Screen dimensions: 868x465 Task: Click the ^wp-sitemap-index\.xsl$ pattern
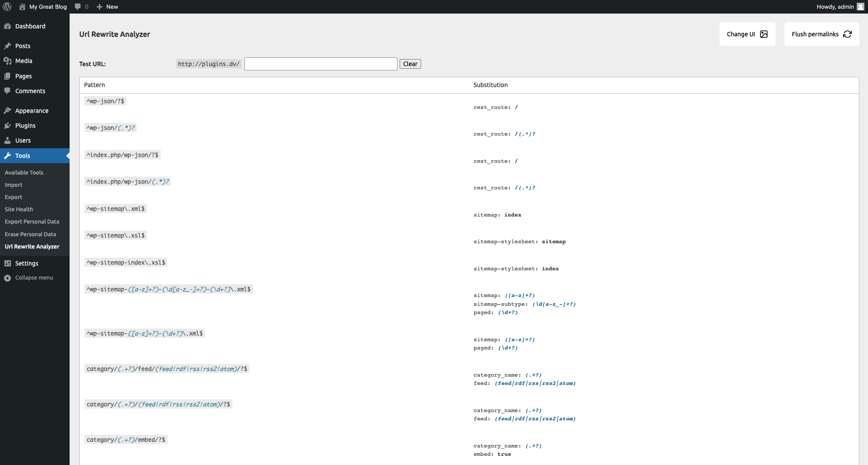coord(126,262)
